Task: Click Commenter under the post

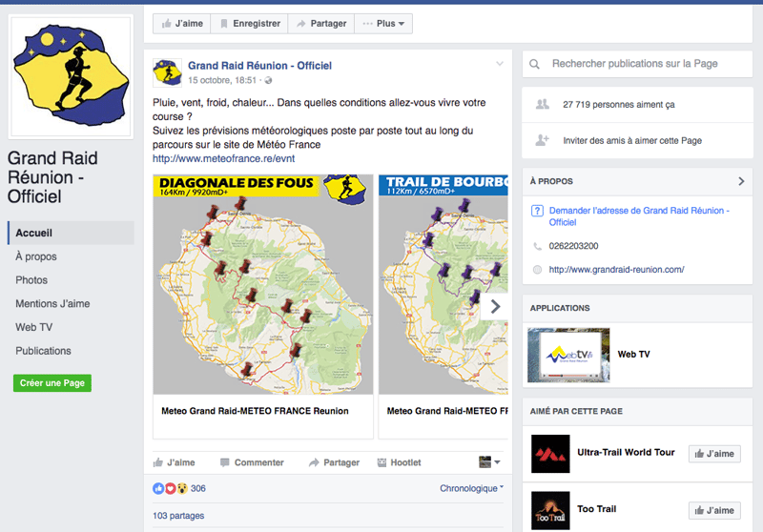Action: pos(252,462)
